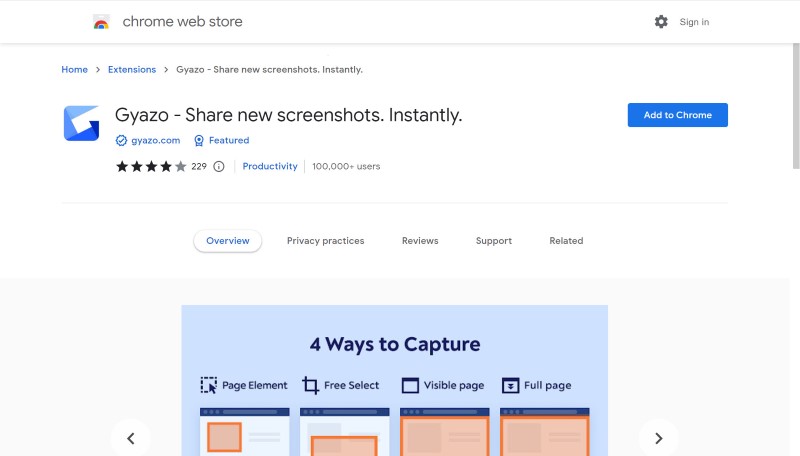Screen dimensions: 800x456
Task: Click the 100,000+ users text
Action: point(346,166)
